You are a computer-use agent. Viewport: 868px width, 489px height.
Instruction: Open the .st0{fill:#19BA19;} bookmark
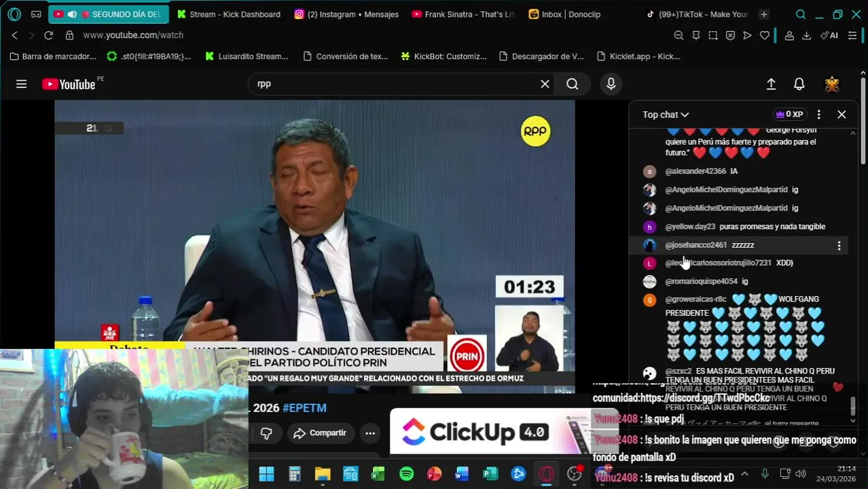(x=149, y=56)
